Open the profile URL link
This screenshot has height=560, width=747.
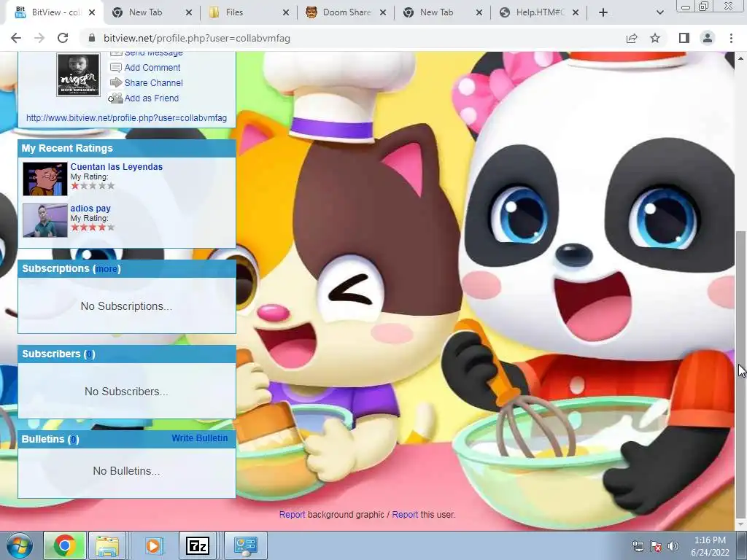[x=126, y=118]
